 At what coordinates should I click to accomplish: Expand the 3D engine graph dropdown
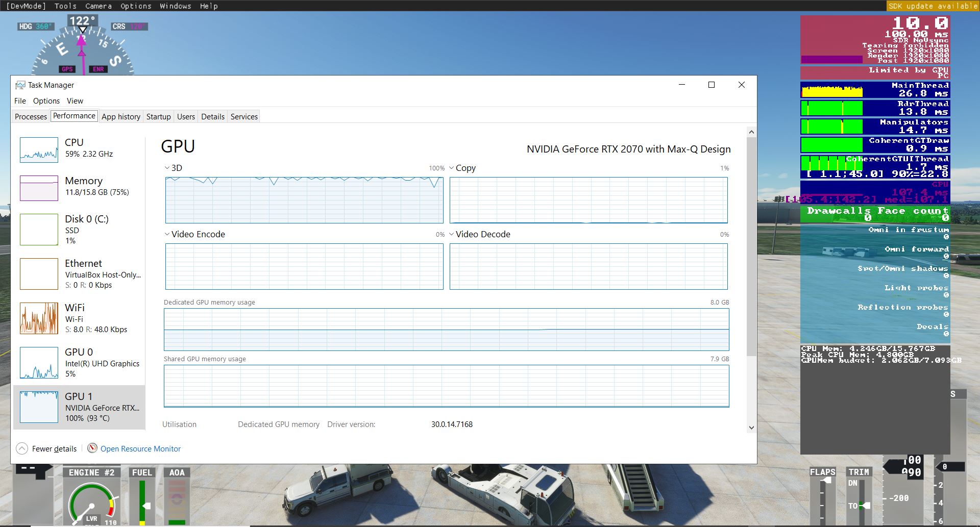(x=167, y=168)
